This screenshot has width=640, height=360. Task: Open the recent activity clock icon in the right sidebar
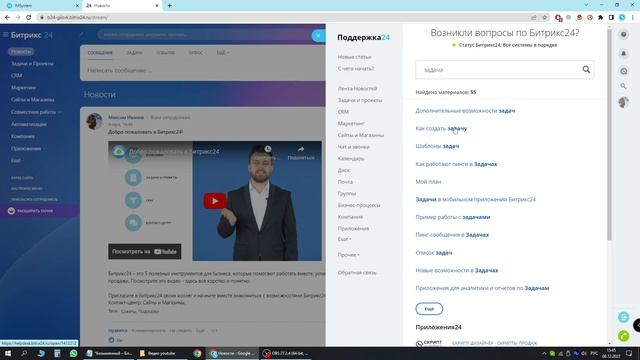point(623,71)
